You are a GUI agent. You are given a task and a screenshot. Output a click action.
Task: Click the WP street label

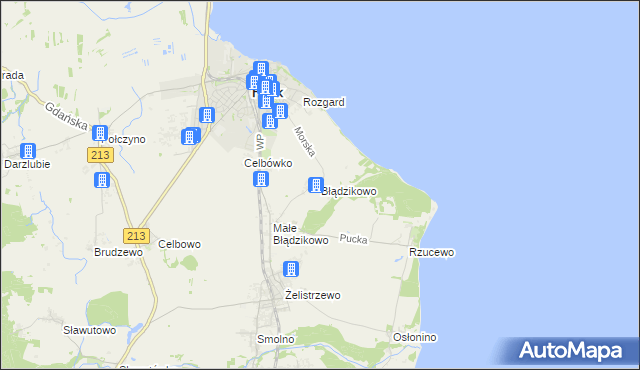pyautogui.click(x=260, y=142)
